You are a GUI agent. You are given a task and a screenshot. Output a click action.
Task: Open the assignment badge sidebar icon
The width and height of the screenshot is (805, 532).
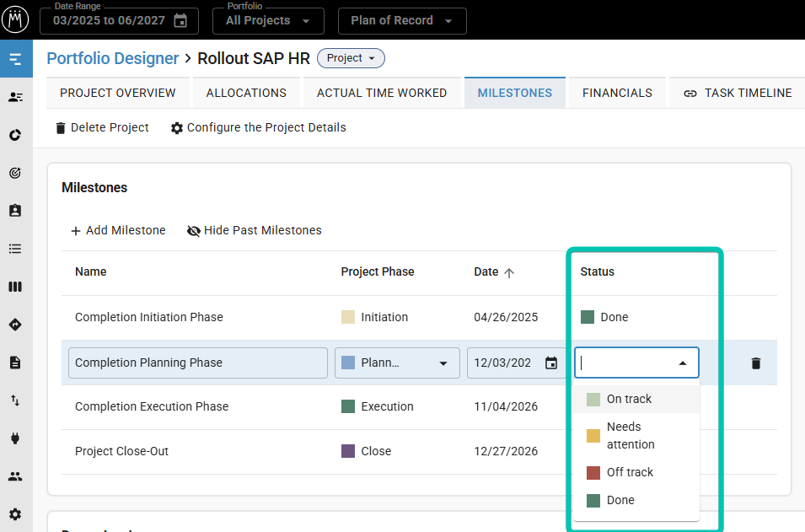pyautogui.click(x=15, y=211)
